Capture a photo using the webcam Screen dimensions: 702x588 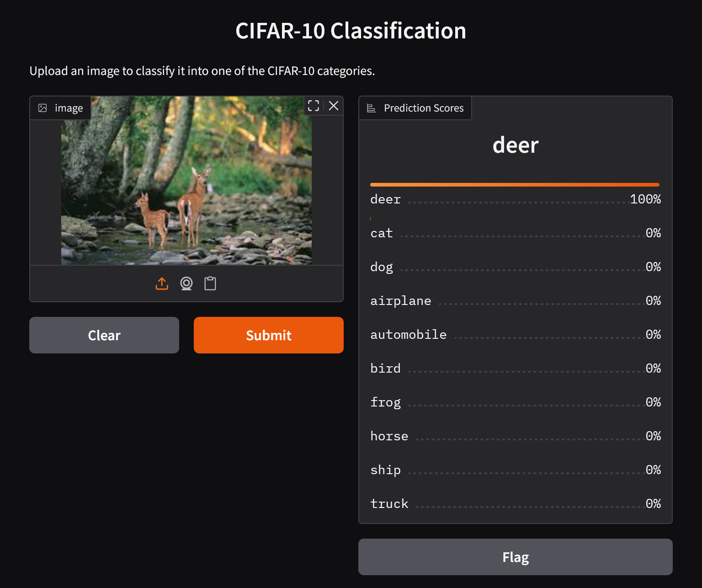click(186, 283)
